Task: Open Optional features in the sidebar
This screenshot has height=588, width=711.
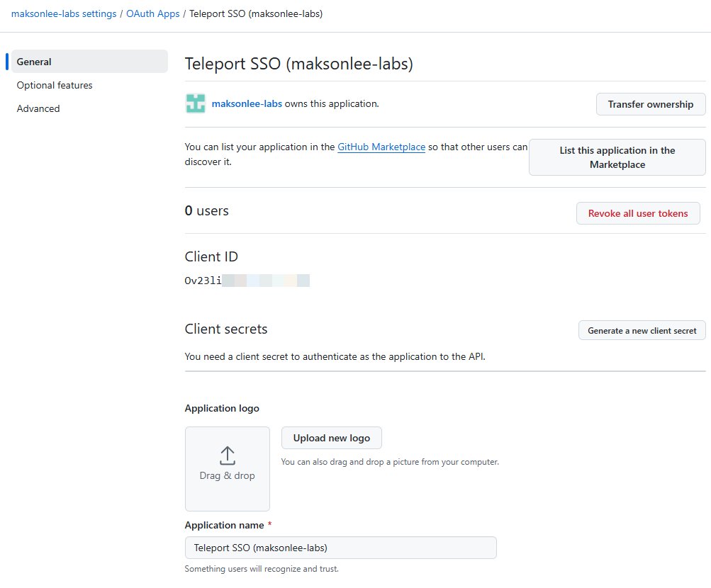Action: coord(55,85)
